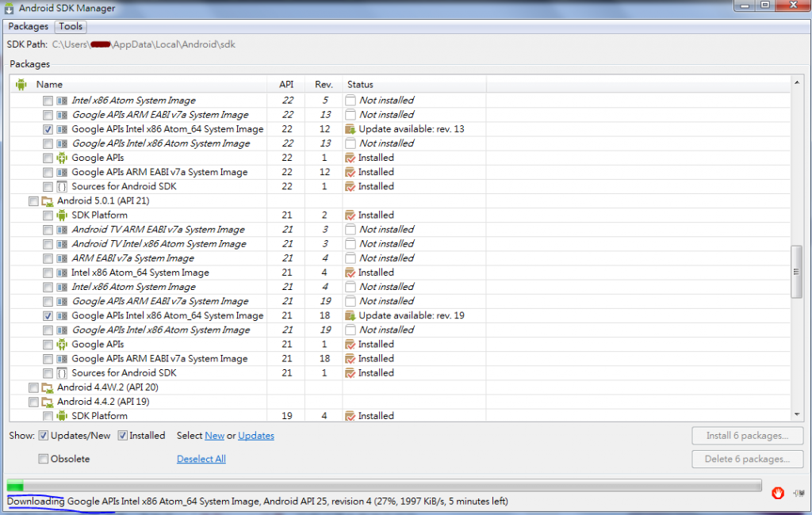Click Intel x86 Atom_64 System Image API 21 icon
Screen dimensions: 812x515
[62, 273]
